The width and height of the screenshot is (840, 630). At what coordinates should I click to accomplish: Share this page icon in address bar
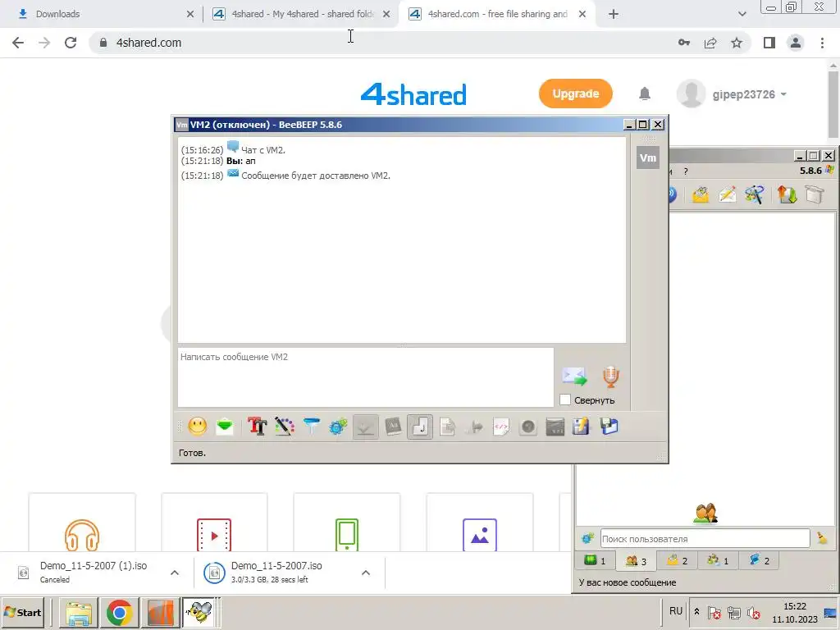tap(710, 43)
